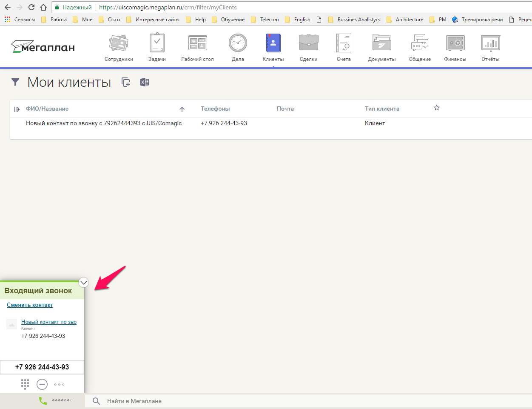The image size is (532, 409).
Task: Collapse the incoming call panel chevron
Action: [84, 283]
